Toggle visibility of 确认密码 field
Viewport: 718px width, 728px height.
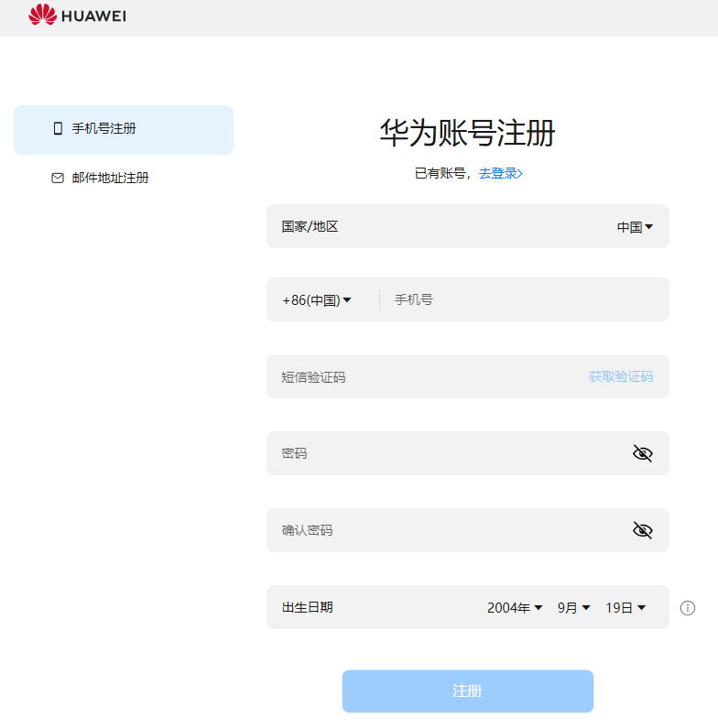coord(643,530)
